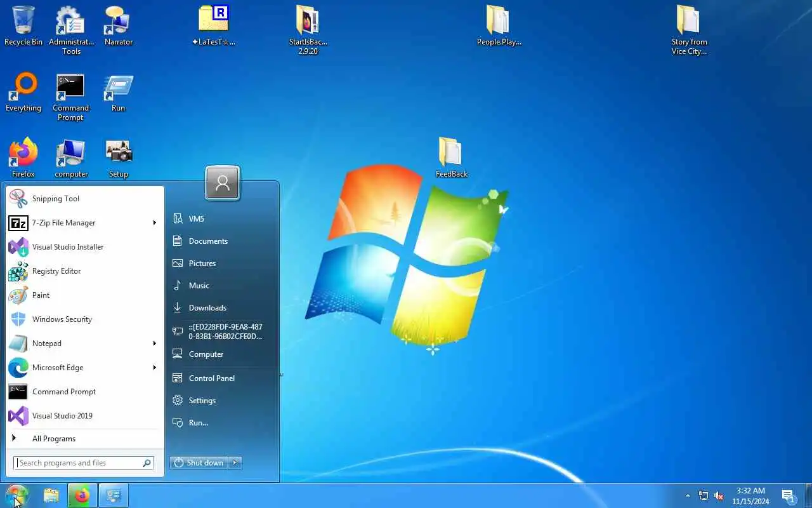The width and height of the screenshot is (812, 508).
Task: Open Story from Vice City folder
Action: point(689,30)
